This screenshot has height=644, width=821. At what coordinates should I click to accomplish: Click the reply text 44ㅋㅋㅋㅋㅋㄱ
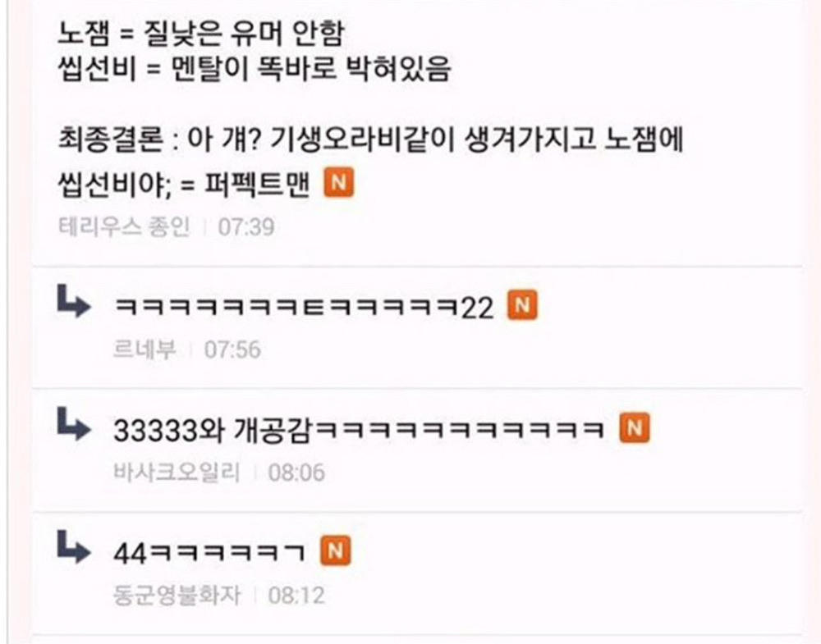pos(209,552)
